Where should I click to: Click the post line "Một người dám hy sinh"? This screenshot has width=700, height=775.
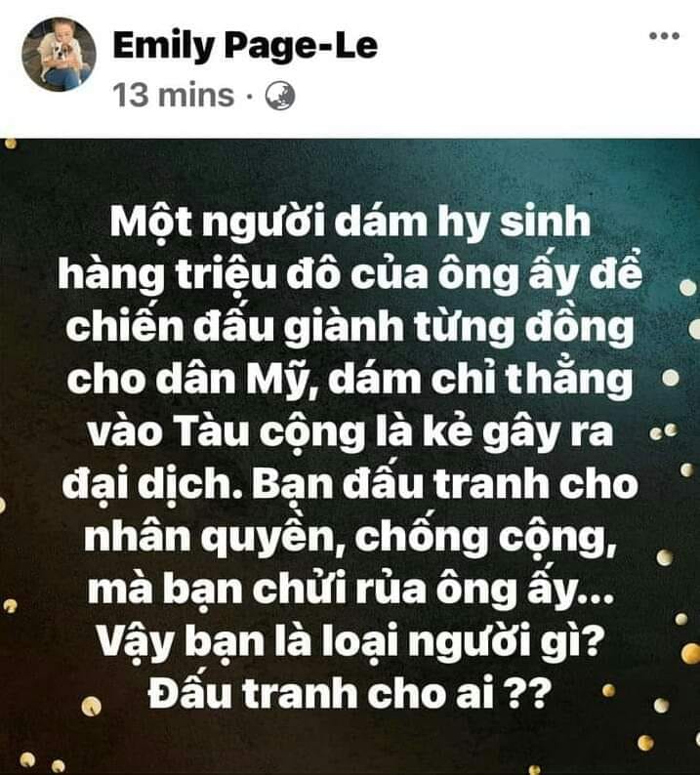click(350, 223)
